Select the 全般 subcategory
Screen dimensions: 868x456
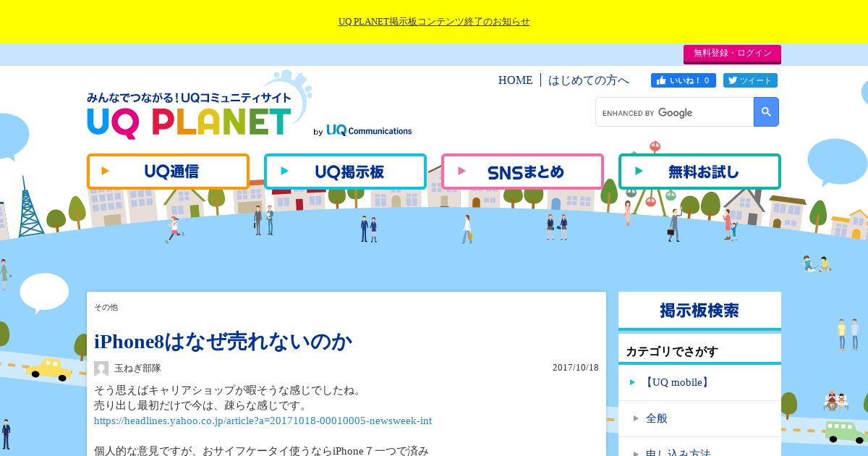pos(657,418)
